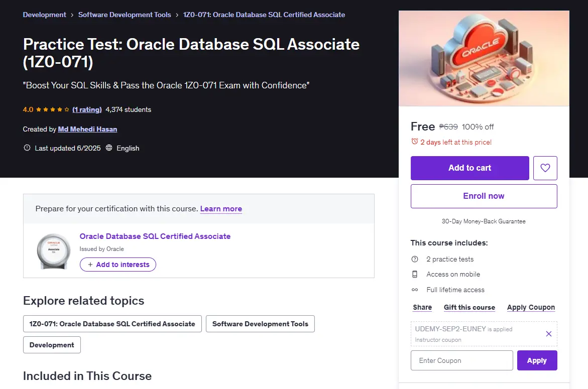Click the Explore related topics heading
This screenshot has height=389, width=588.
tap(84, 301)
